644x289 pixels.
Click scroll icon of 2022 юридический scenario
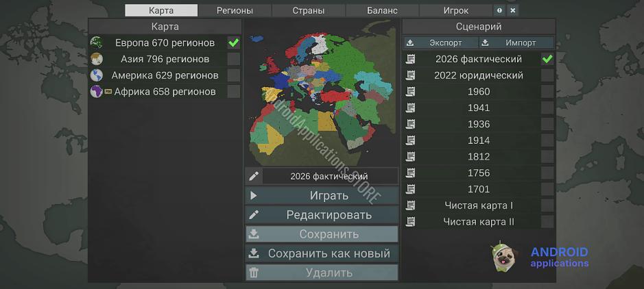tap(410, 75)
